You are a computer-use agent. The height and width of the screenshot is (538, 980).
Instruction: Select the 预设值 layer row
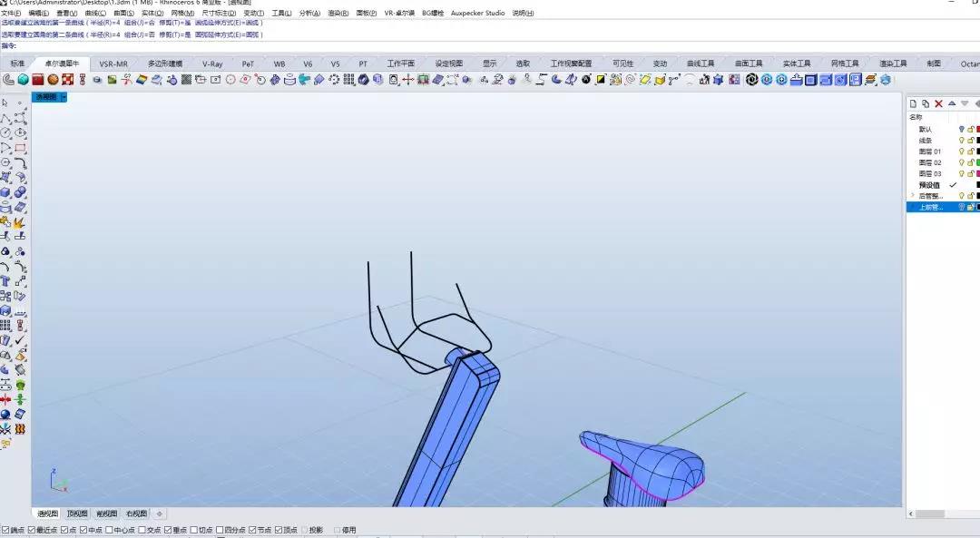[943, 185]
